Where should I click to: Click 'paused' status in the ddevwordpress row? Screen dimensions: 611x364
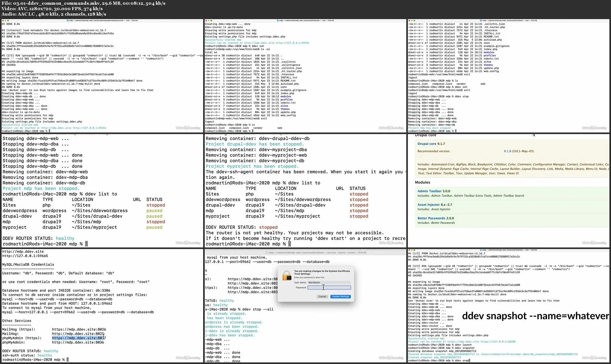click(154, 211)
